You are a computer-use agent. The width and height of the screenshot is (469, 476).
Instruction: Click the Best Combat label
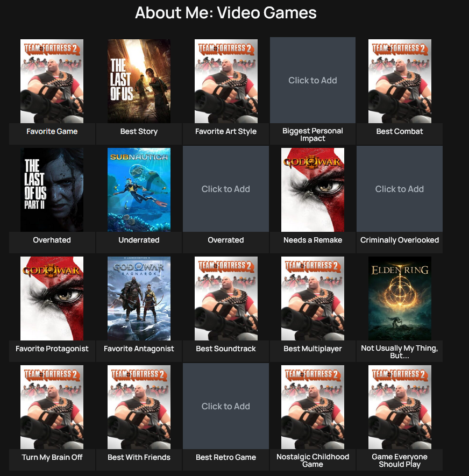pos(400,131)
